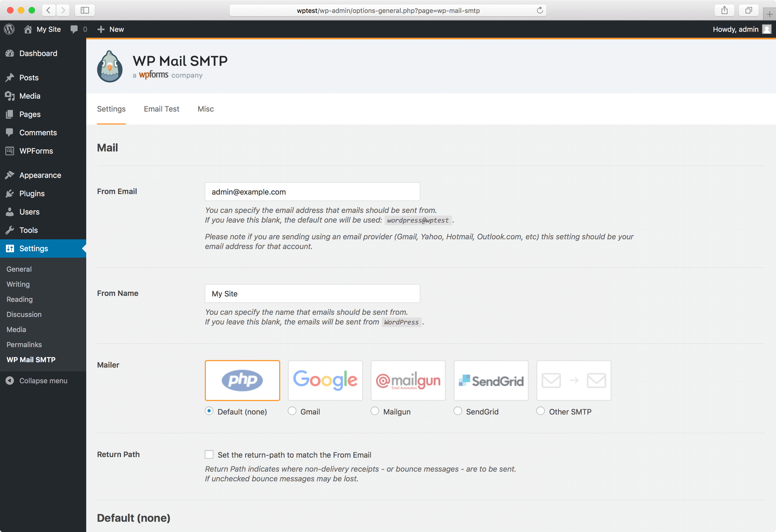Select the Gmail mailer option
Viewport: 776px width, 532px height.
[293, 411]
